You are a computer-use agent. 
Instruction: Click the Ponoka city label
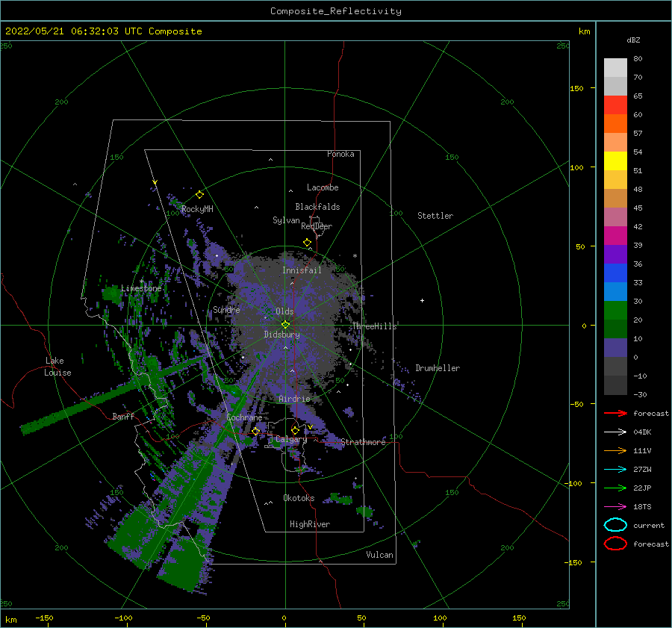pyautogui.click(x=340, y=154)
